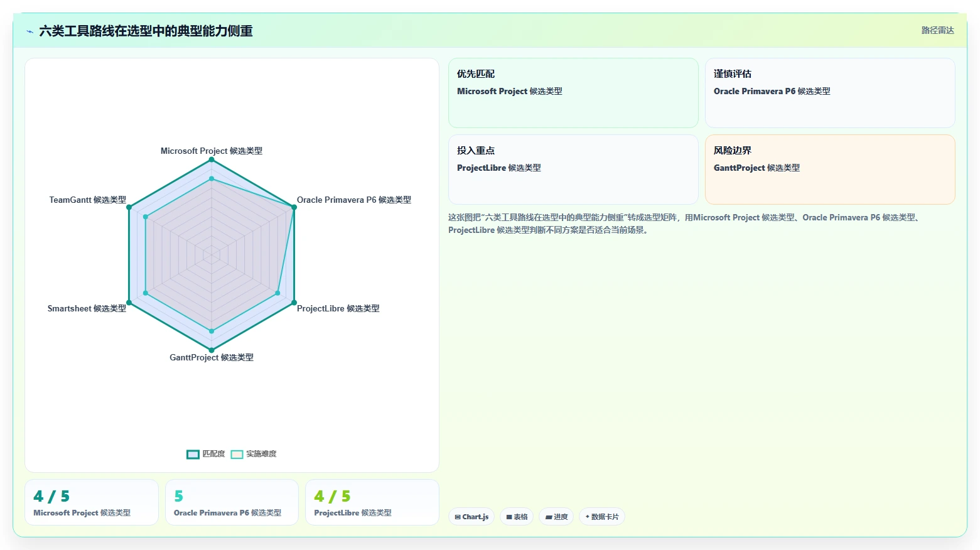Select the 4 / 5 ProjectLibre stat card
Screen dimensions: 980x550
click(372, 502)
